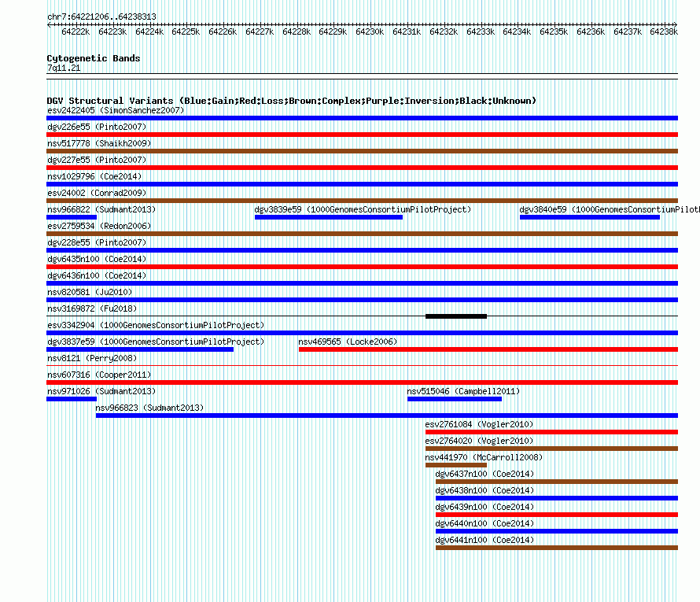The image size is (700, 602).
Task: Click nsv441970 (McCarroll2008) label
Action: pyautogui.click(x=484, y=457)
